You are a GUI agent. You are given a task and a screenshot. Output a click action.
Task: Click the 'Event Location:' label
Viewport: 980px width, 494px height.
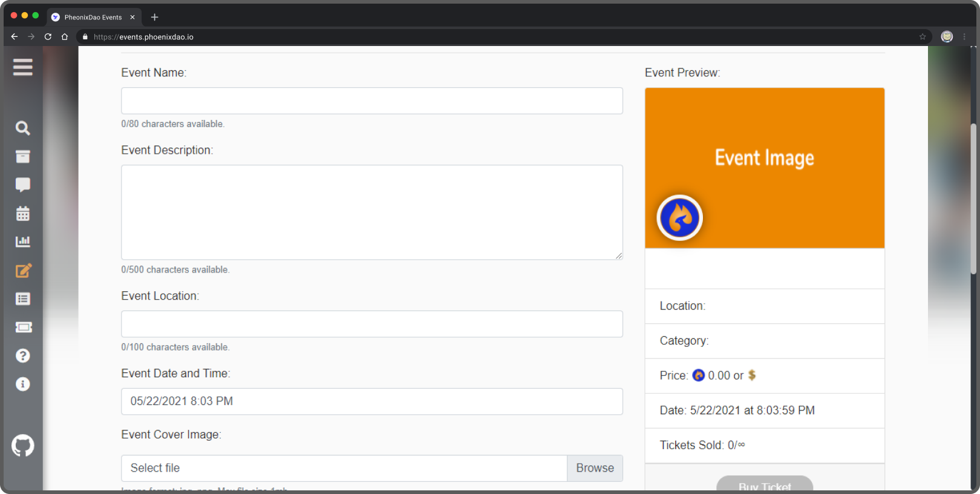click(160, 296)
